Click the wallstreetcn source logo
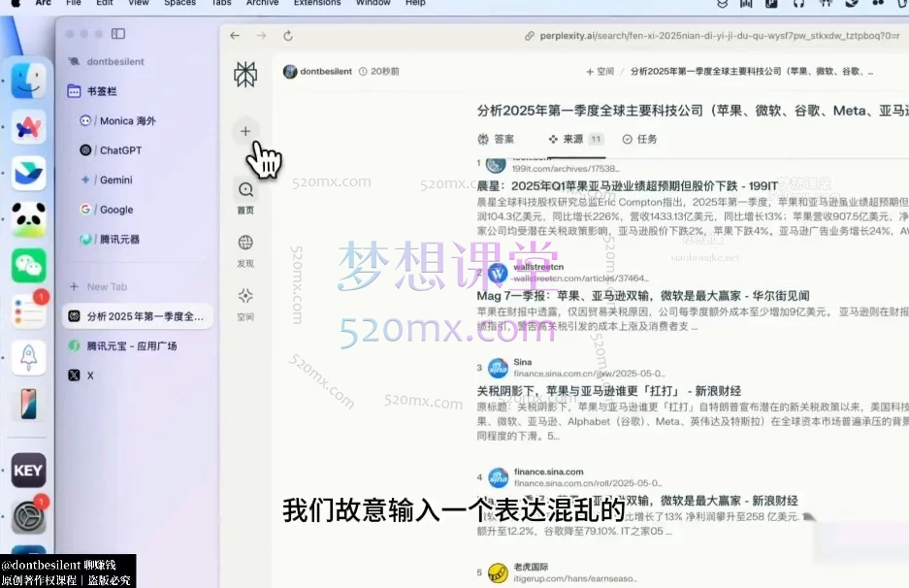The image size is (909, 588). pyautogui.click(x=498, y=273)
